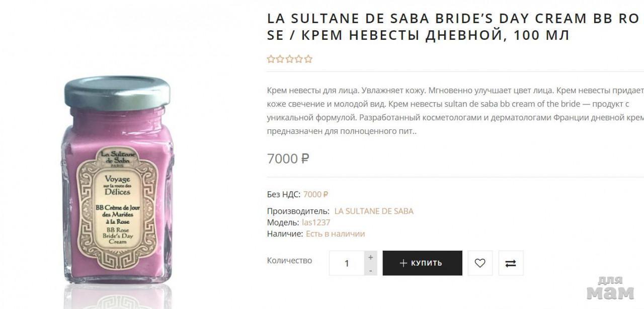
Task: Click the plus icon on Купить button
Action: click(x=403, y=263)
